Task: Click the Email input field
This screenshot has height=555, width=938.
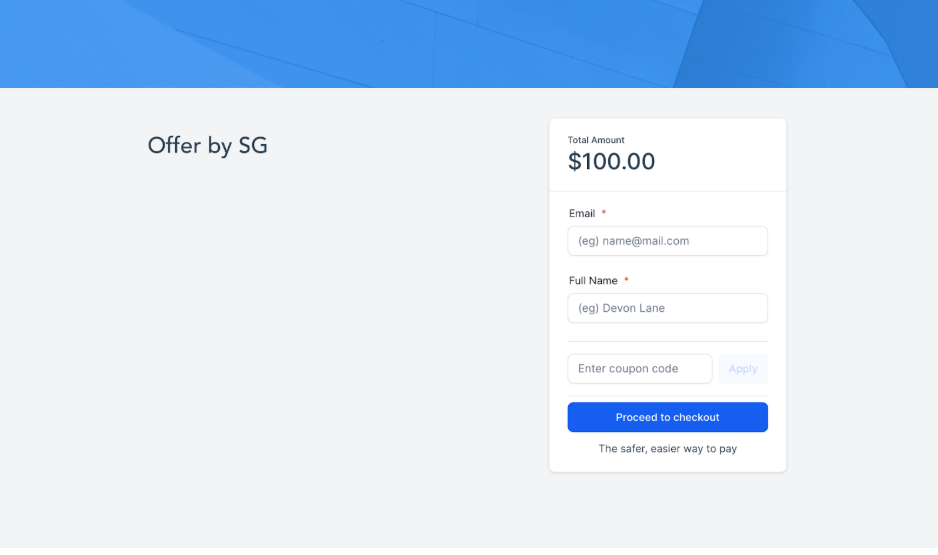Action: point(667,241)
